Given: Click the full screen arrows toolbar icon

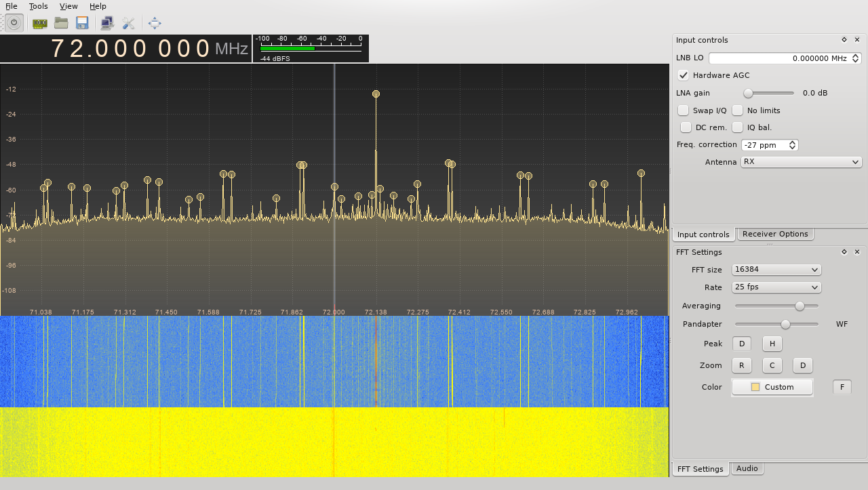Looking at the screenshot, I should pos(154,22).
